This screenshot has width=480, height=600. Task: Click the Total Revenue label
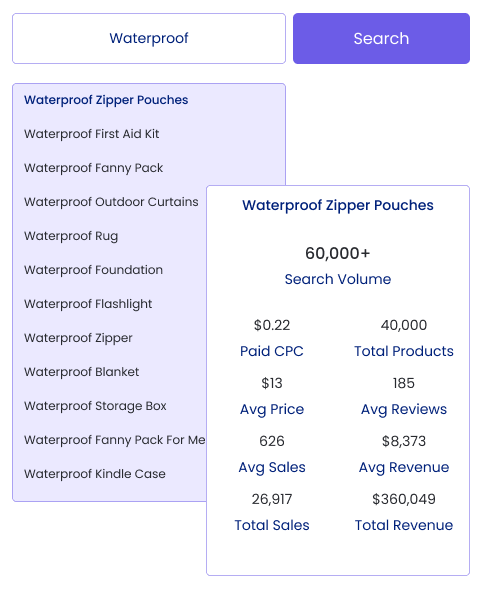pyautogui.click(x=404, y=525)
